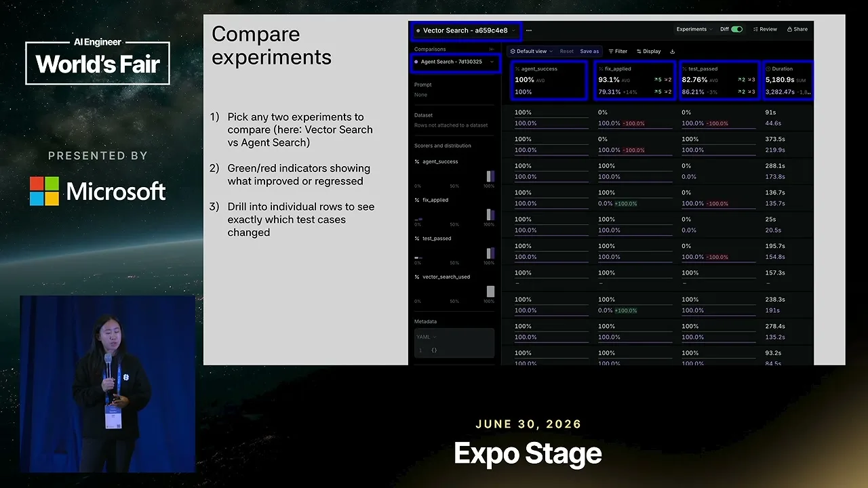Toggle the Diff switch off
The height and width of the screenshot is (488, 868).
(x=737, y=30)
